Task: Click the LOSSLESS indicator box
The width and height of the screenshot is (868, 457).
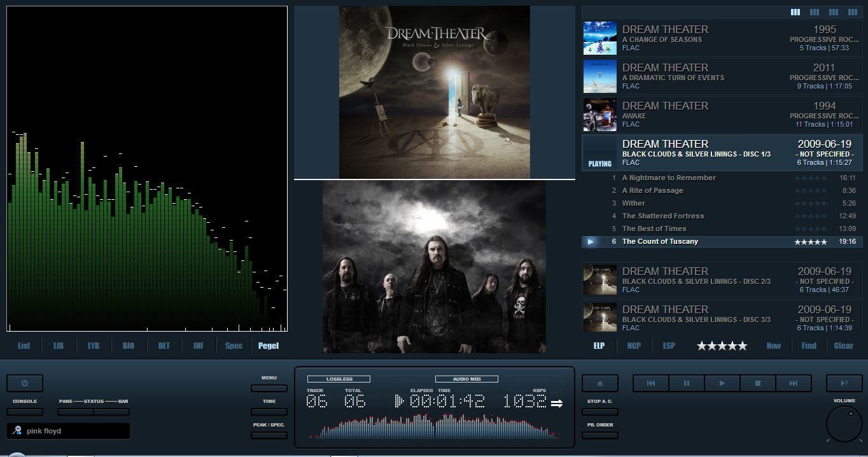Action: pos(339,379)
